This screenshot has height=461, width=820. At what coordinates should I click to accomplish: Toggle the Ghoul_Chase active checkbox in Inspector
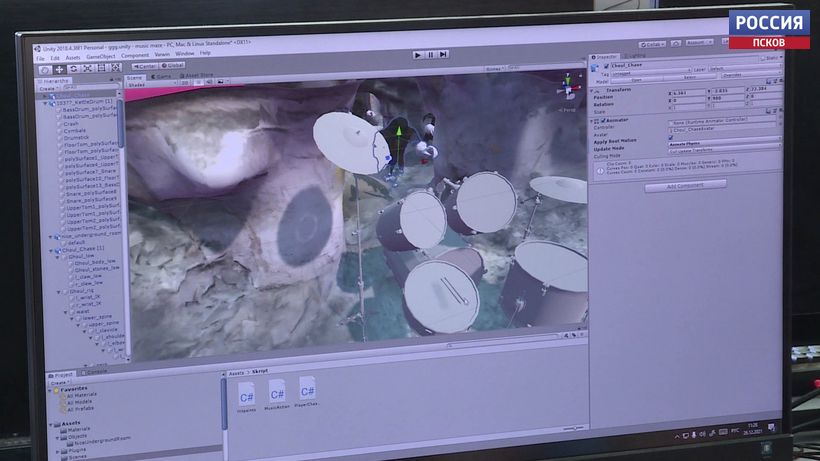pyautogui.click(x=606, y=66)
